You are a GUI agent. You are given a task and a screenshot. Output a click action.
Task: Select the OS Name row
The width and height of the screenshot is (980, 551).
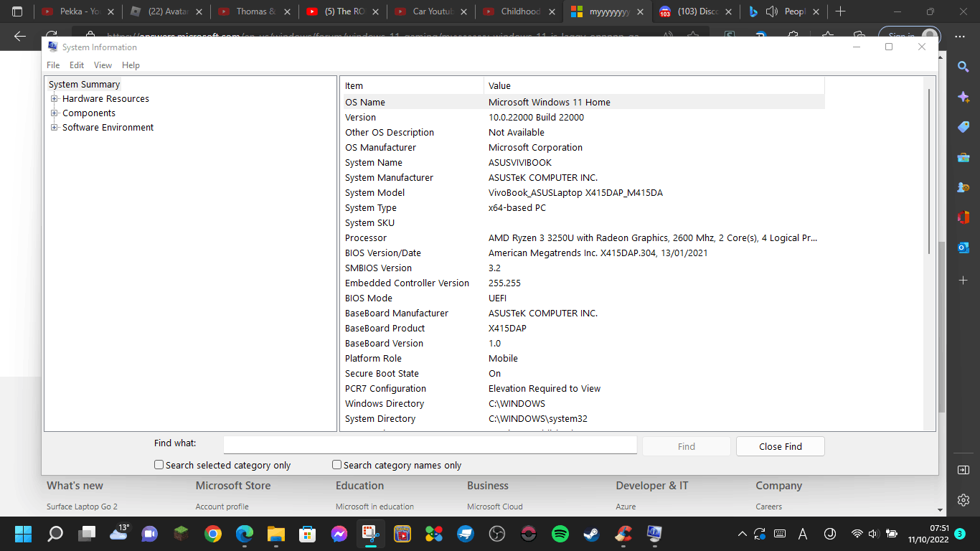coord(583,102)
